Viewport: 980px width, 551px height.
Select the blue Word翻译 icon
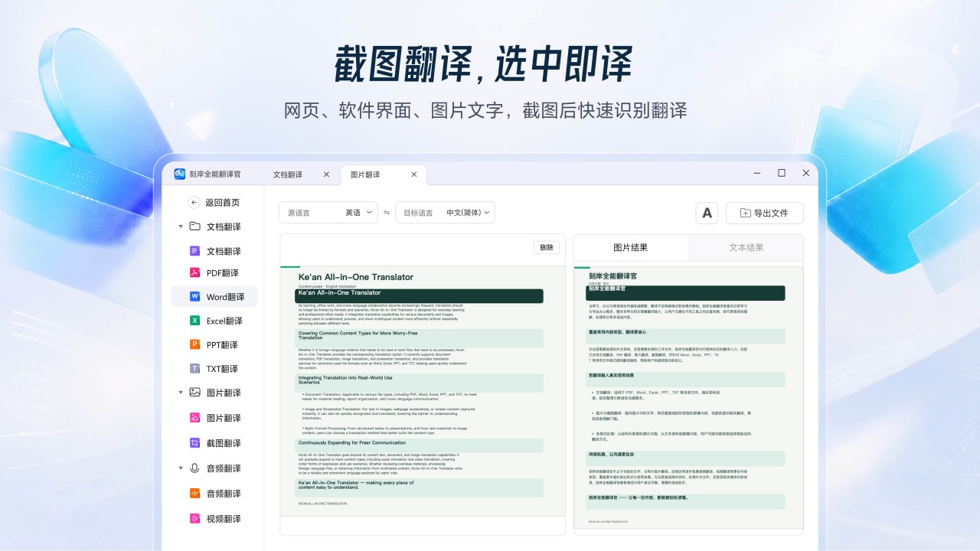coord(194,297)
